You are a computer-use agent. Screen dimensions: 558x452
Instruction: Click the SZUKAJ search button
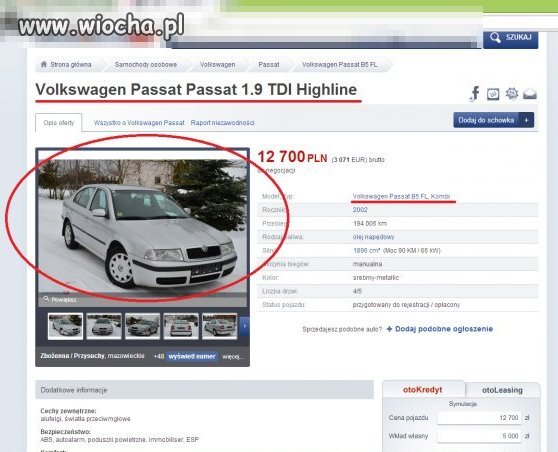tap(510, 38)
